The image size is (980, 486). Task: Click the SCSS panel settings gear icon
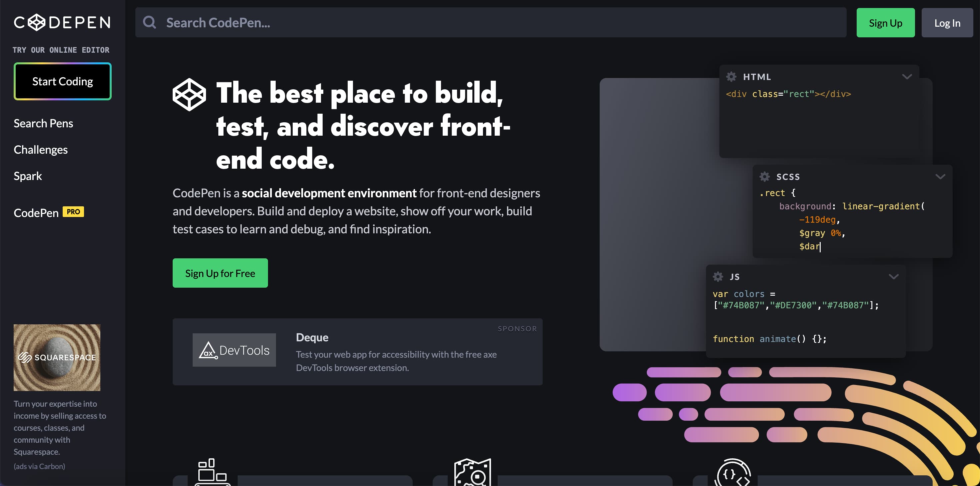764,176
